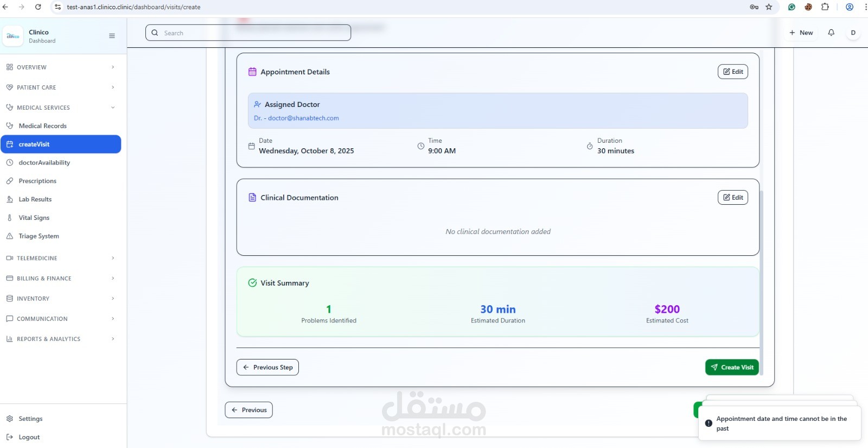868x448 pixels.
Task: Open Triage System page
Action: (x=61, y=236)
